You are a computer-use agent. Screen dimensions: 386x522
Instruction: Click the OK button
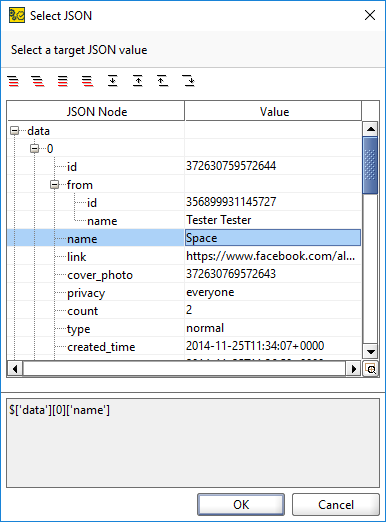coord(241,504)
